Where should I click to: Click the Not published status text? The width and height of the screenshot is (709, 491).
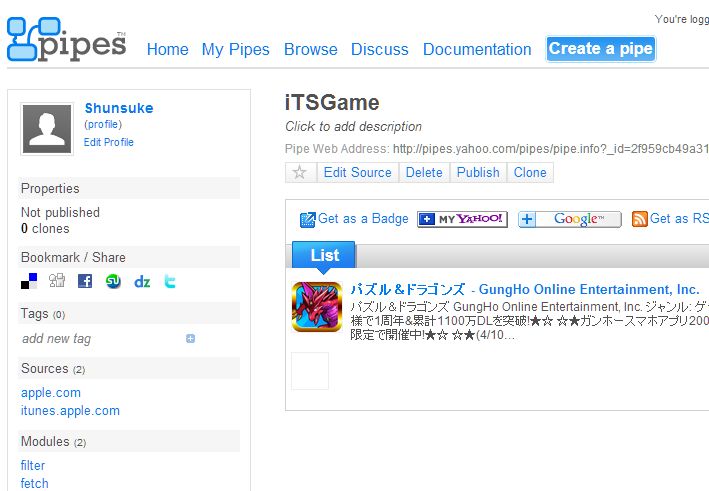point(60,212)
